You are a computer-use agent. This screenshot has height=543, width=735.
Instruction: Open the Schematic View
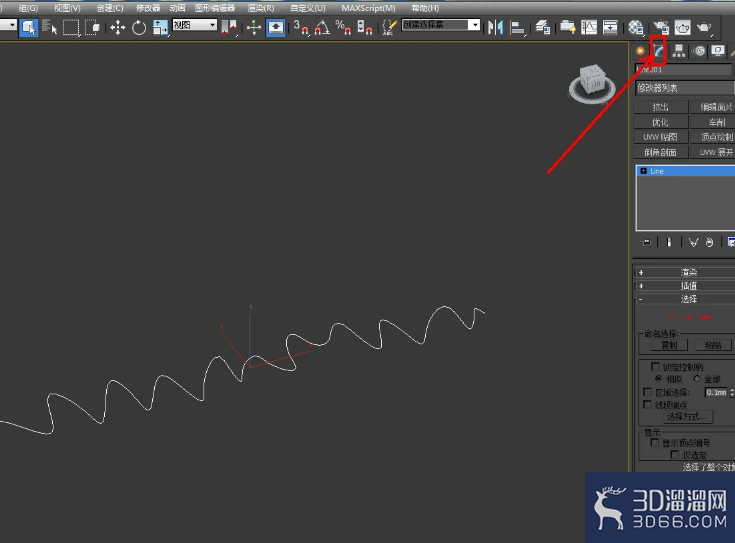(610, 27)
